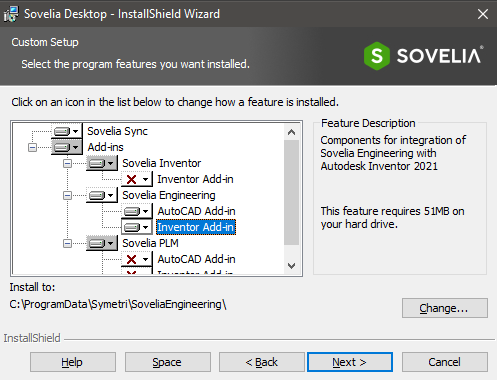Select AutoCAD Add-in under Sovelia Engineering
Image resolution: width=497 pixels, height=380 pixels.
pyautogui.click(x=196, y=211)
